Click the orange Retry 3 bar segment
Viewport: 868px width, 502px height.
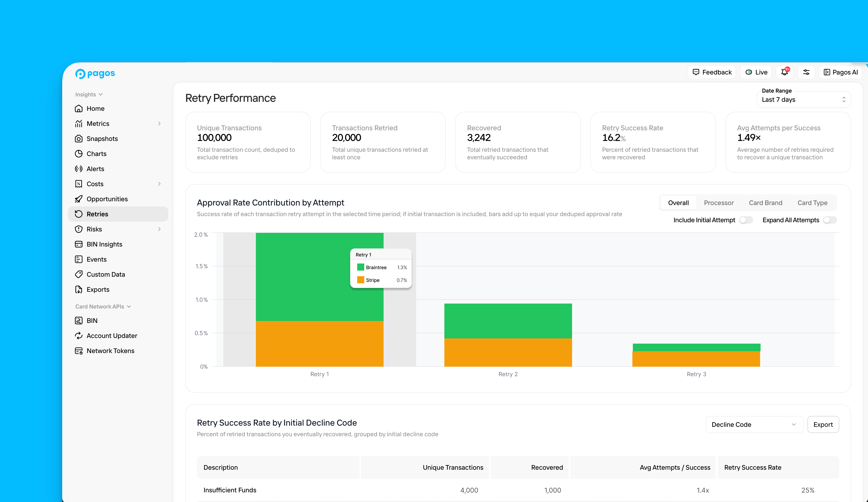tap(696, 359)
